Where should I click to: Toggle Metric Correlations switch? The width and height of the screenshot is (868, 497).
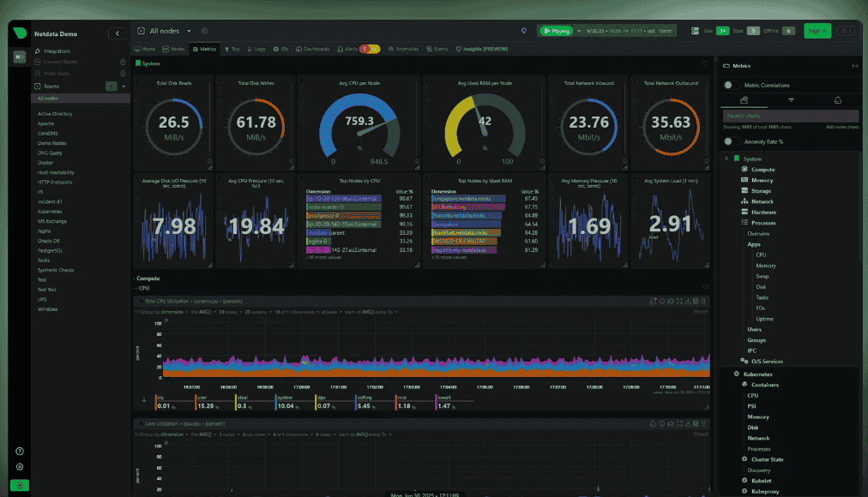pos(732,85)
